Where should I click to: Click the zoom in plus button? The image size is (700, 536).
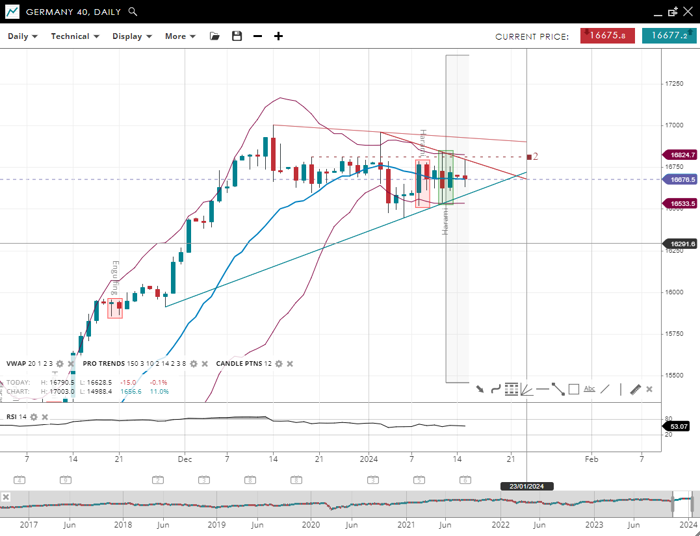click(x=278, y=36)
